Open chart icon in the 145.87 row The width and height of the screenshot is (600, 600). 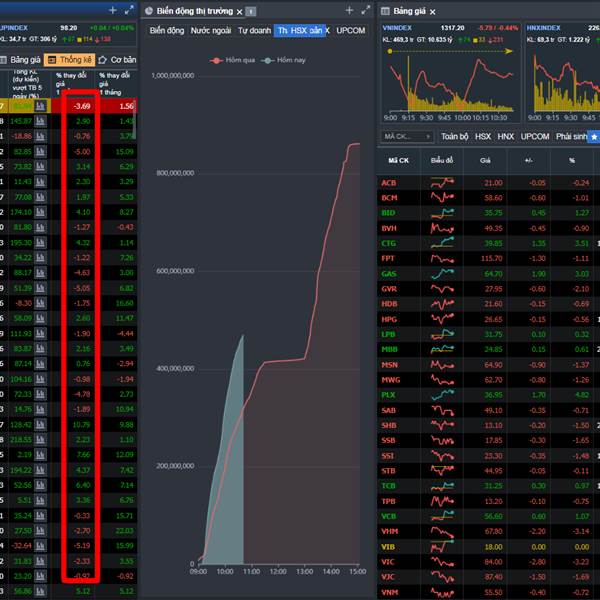(41, 121)
